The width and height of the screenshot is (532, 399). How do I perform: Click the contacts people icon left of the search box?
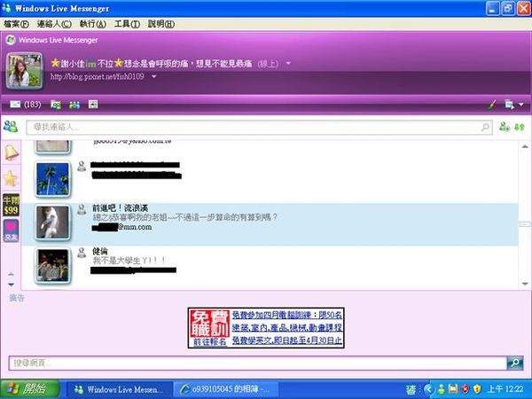pos(11,127)
